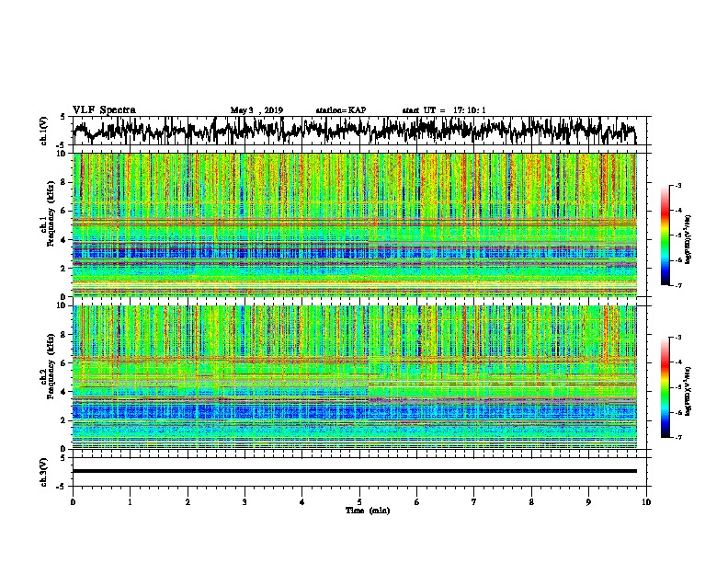Click time axis tick label "5"
This screenshot has width=728, height=563.
(x=359, y=502)
